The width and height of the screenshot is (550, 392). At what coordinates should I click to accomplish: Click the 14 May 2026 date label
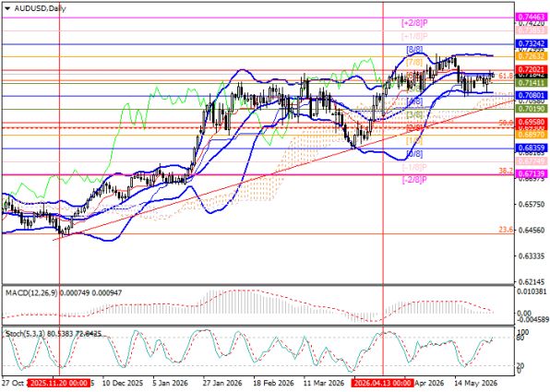coord(475,383)
